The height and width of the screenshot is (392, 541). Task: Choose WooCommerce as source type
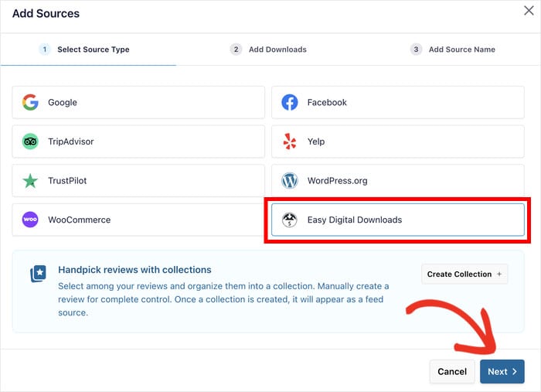coord(138,220)
